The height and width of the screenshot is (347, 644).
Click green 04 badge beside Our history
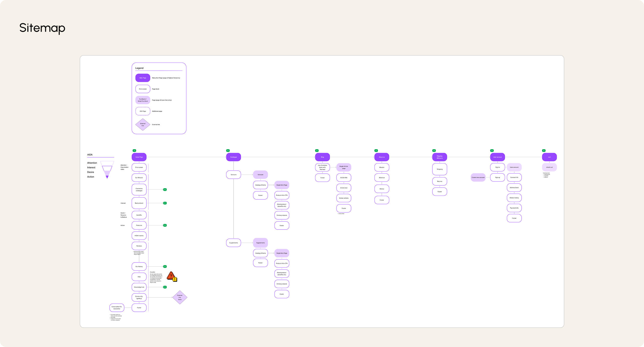tap(165, 267)
